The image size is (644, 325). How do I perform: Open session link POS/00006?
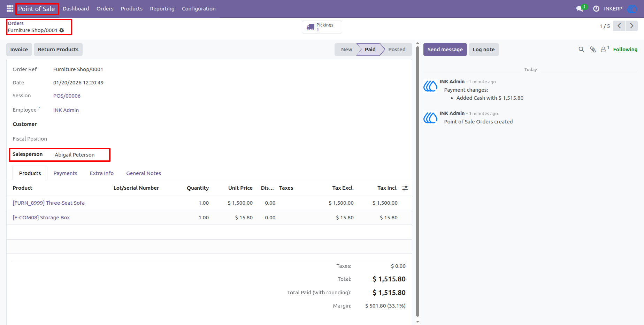(x=67, y=96)
